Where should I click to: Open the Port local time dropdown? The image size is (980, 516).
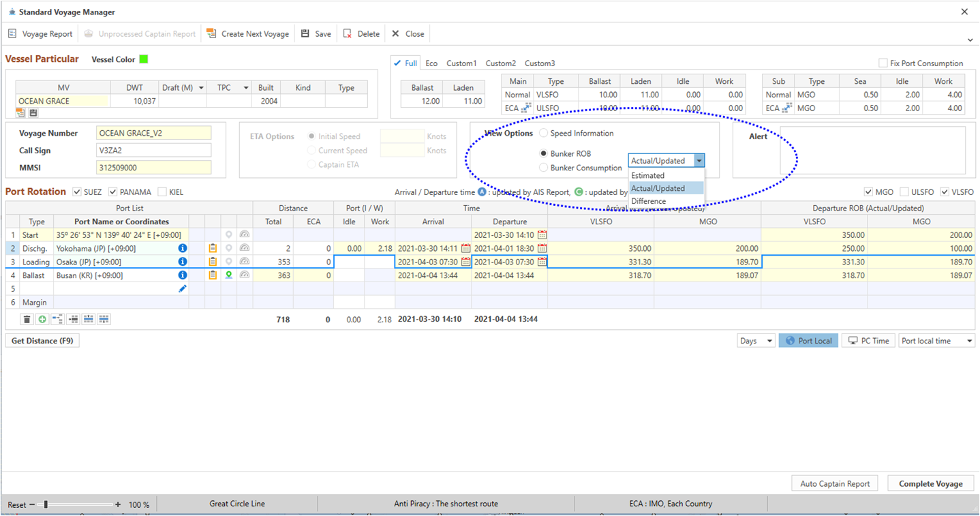point(937,341)
